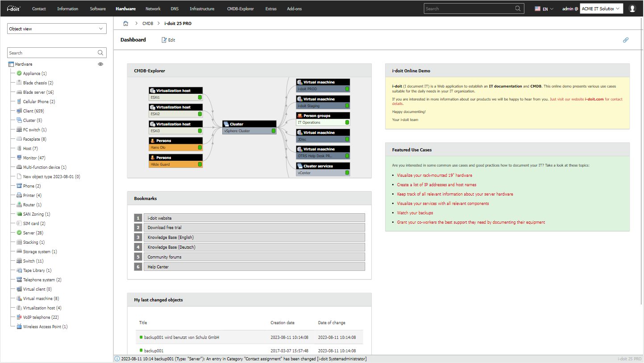Open the Network menu

pos(153,8)
